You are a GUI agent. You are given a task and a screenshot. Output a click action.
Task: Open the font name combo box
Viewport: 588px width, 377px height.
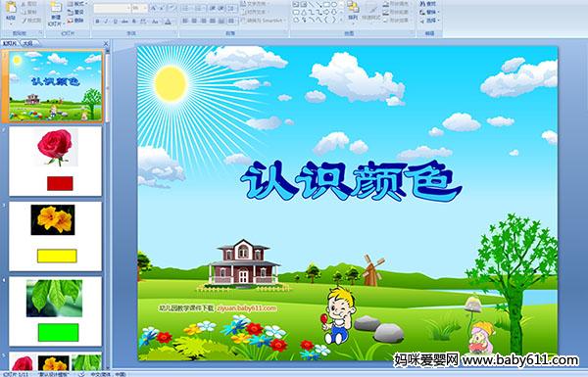coord(112,8)
